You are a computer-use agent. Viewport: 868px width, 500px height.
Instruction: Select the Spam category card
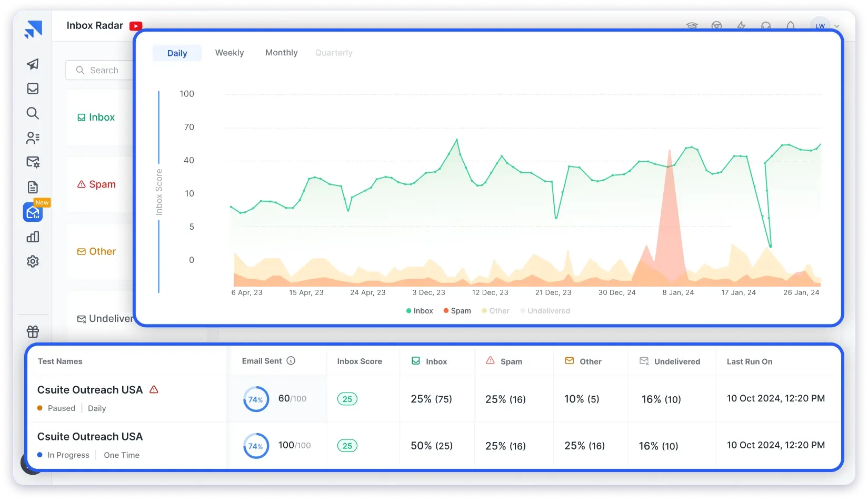97,184
